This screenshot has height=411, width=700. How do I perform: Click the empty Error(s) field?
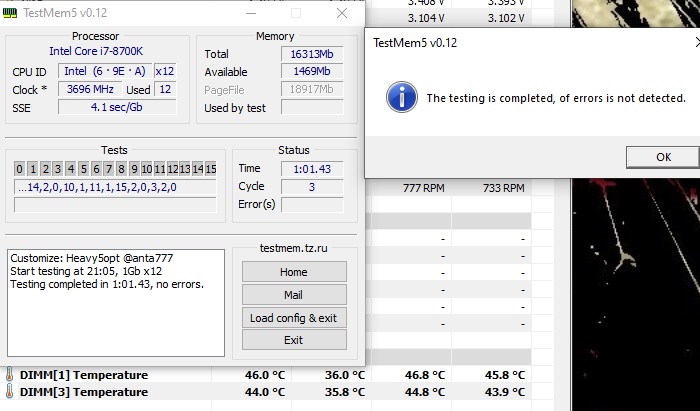(312, 204)
